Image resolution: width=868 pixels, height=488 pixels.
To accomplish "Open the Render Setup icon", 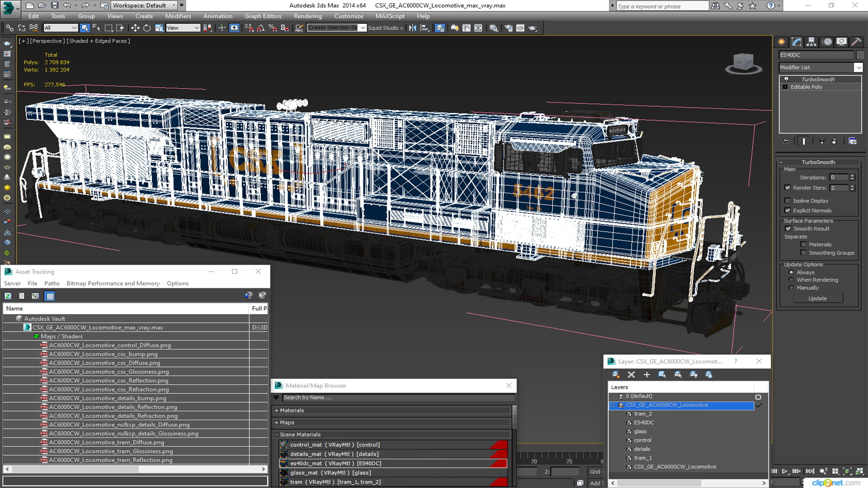I will 509,28.
